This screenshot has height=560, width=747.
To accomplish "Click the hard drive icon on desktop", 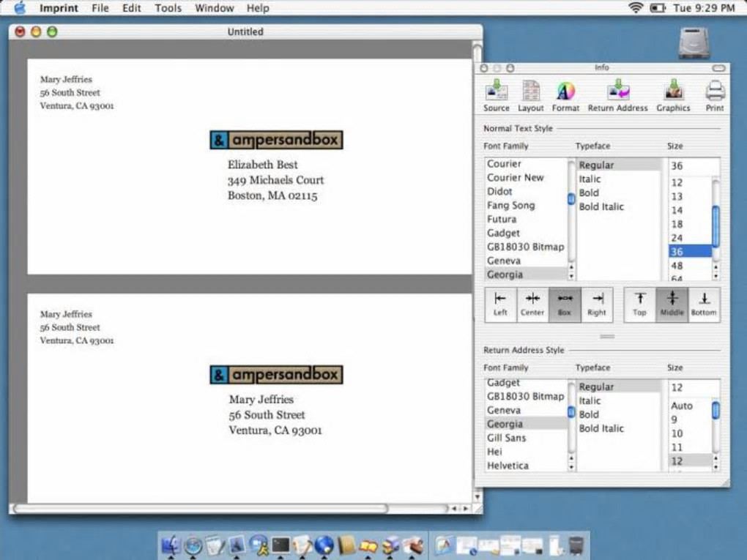I will click(x=694, y=43).
